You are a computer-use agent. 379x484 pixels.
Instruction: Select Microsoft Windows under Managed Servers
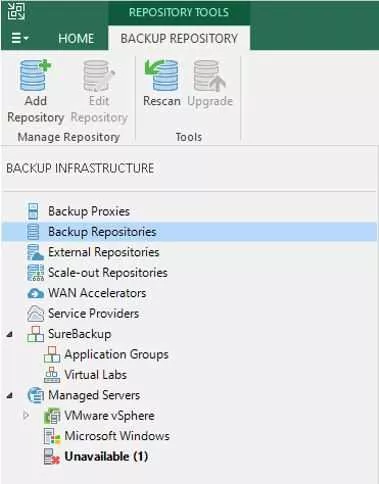point(117,436)
